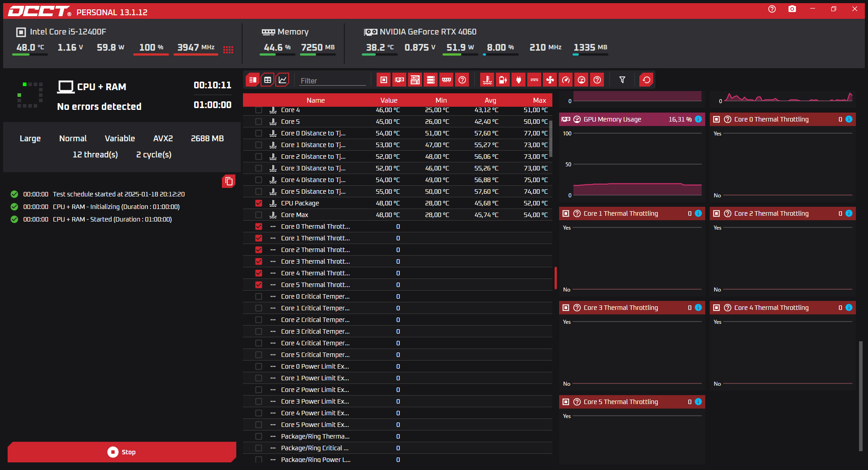The height and width of the screenshot is (470, 868).
Task: Filter sensors by usage gauge icon
Action: pos(581,80)
